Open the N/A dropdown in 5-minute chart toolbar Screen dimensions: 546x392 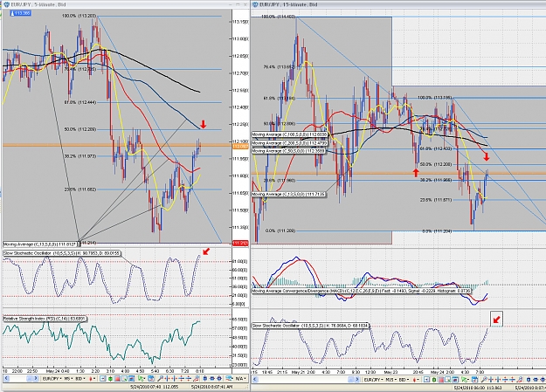point(241,378)
